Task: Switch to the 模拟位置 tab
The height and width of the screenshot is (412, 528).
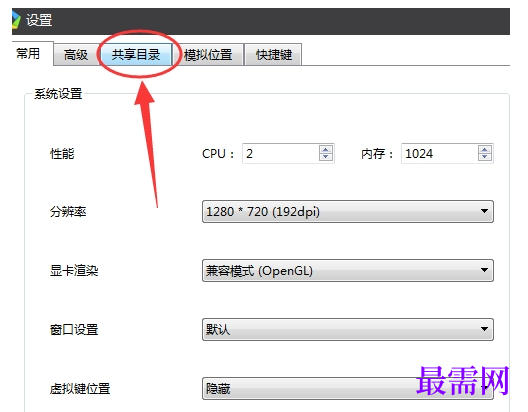Action: click(208, 55)
